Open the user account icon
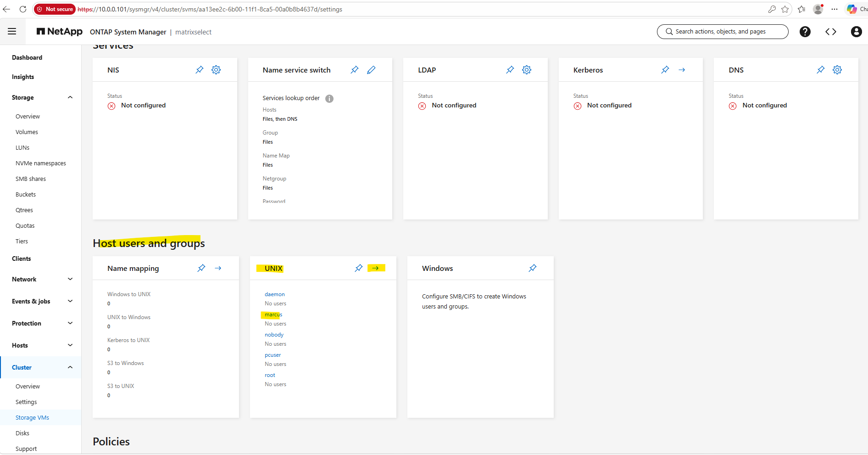 pyautogui.click(x=856, y=32)
